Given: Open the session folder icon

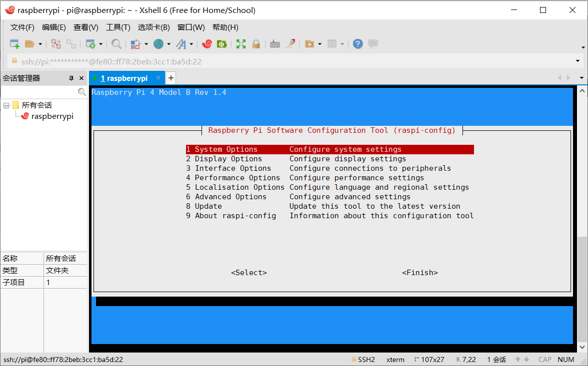Looking at the screenshot, I should point(29,44).
